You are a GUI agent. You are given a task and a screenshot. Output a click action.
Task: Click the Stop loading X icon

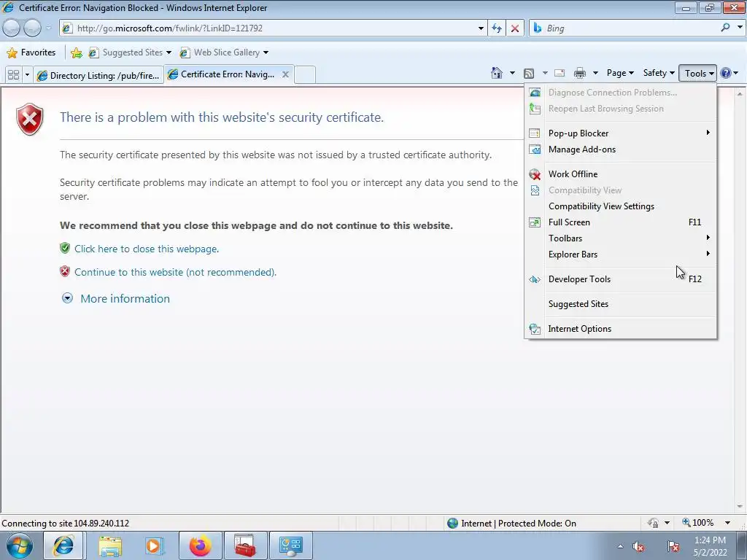point(514,28)
